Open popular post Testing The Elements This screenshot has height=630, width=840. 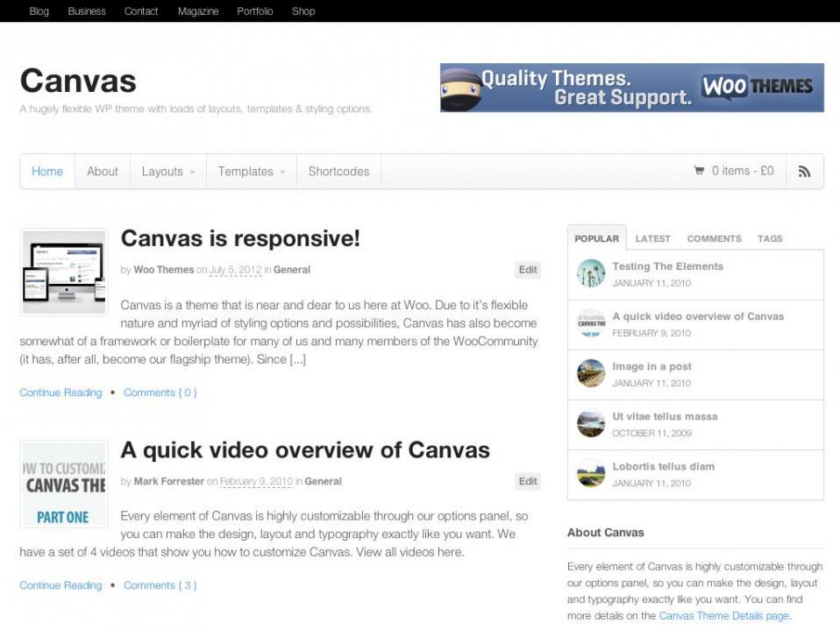coord(667,266)
